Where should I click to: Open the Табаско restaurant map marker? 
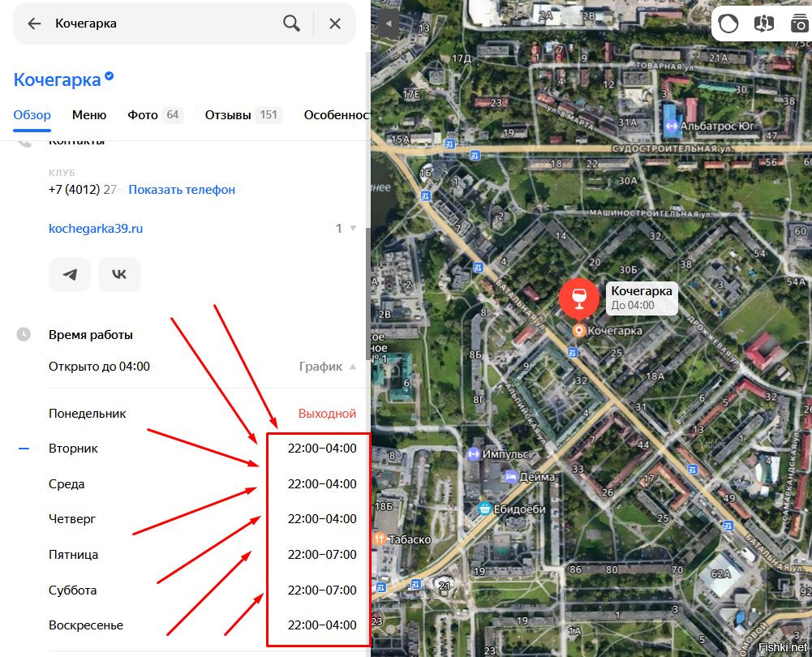(380, 539)
